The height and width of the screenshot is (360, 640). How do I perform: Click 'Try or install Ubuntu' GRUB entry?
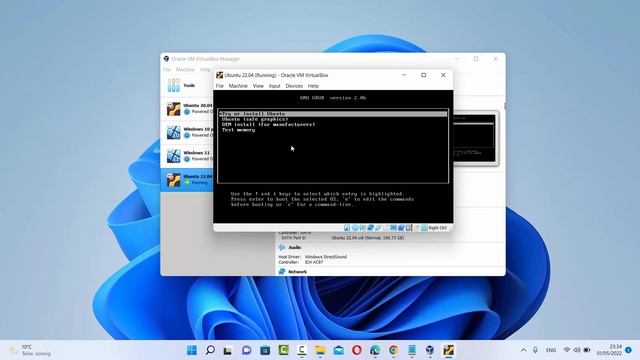pyautogui.click(x=333, y=114)
